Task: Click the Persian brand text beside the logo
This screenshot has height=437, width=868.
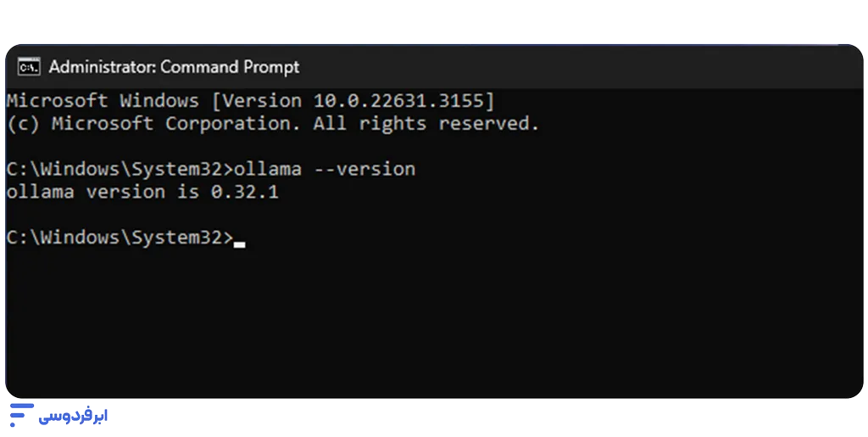Action: pyautogui.click(x=73, y=416)
